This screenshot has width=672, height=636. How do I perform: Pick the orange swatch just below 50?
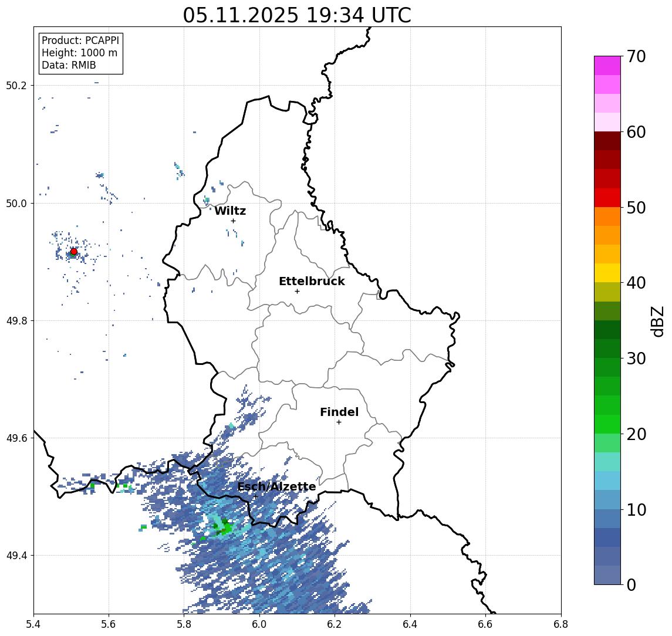click(607, 216)
